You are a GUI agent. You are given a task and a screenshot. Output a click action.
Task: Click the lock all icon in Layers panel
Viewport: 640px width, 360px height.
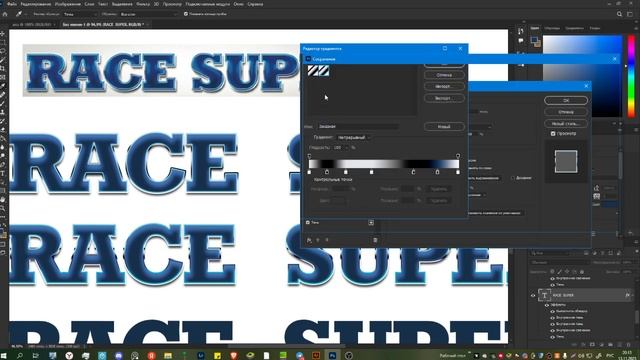click(582, 271)
